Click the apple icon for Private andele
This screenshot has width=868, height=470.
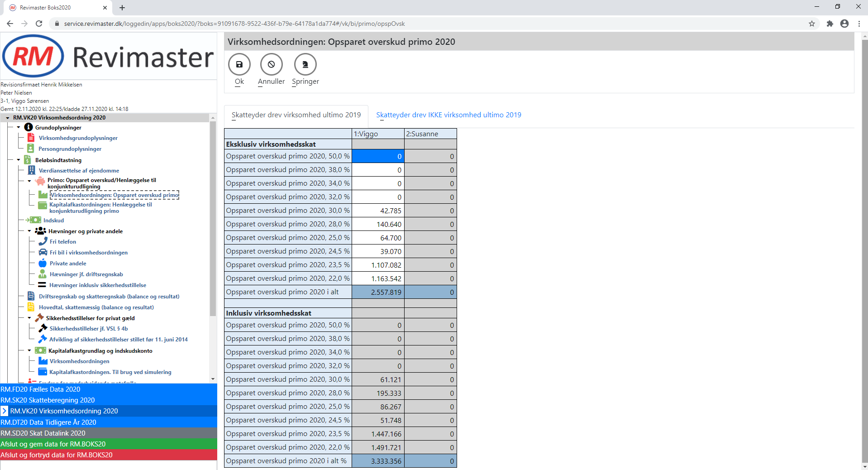click(x=43, y=263)
